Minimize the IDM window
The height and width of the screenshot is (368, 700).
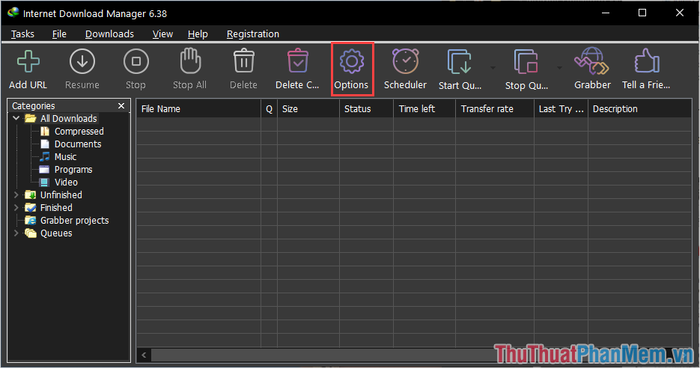(605, 13)
